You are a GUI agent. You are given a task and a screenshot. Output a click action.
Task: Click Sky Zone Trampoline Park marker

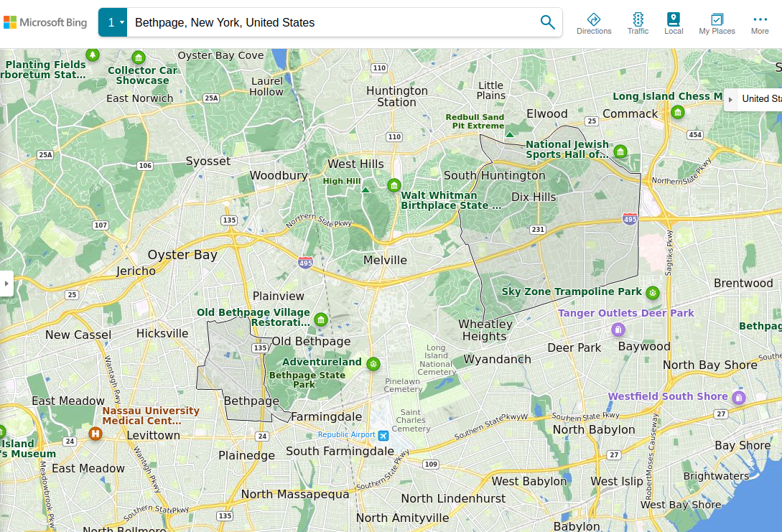tap(652, 293)
